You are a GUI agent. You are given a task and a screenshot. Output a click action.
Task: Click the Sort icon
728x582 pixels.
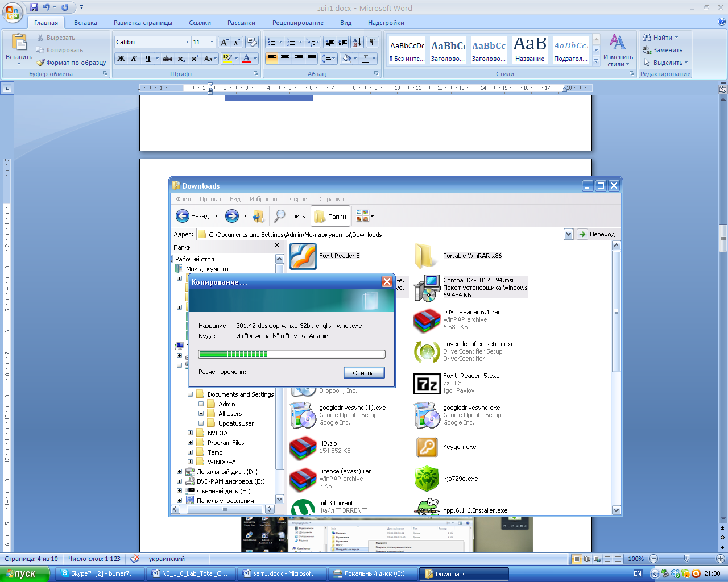[x=357, y=42]
